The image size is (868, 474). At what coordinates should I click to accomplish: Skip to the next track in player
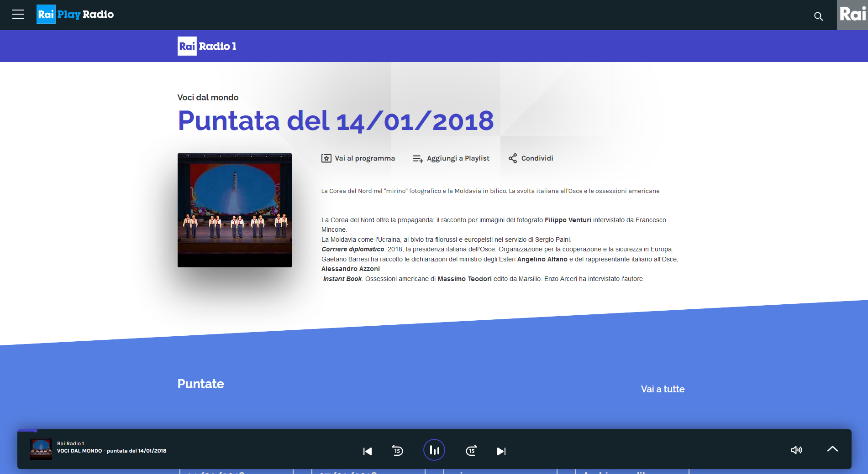point(501,451)
